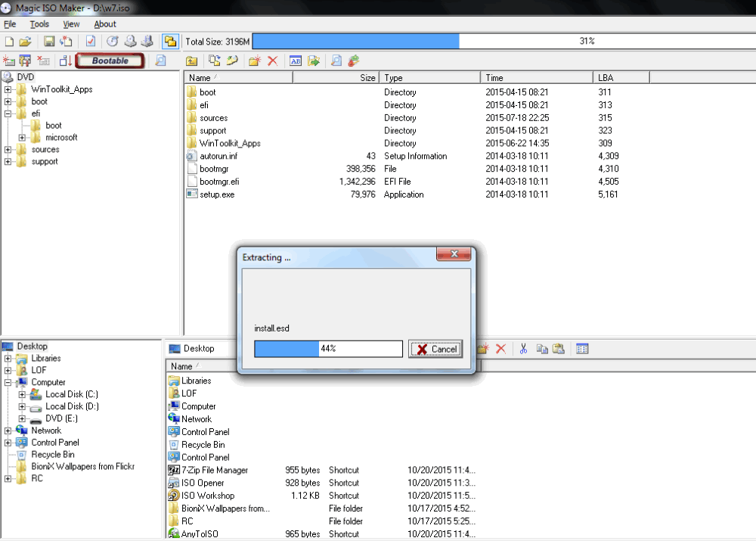Click the folder with green arrow icon

point(314,61)
